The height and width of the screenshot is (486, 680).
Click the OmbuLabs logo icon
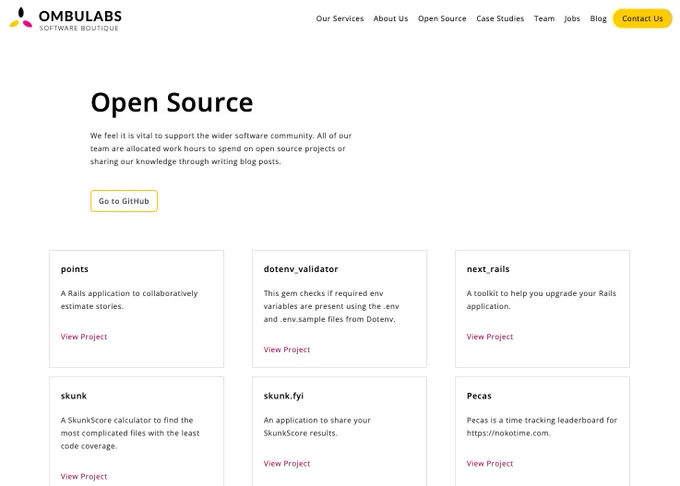tap(21, 18)
